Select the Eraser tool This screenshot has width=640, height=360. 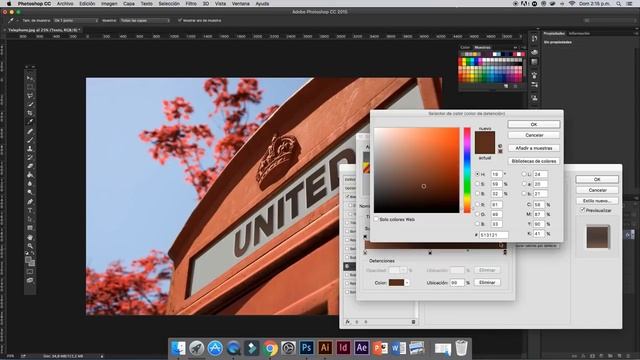[30, 166]
